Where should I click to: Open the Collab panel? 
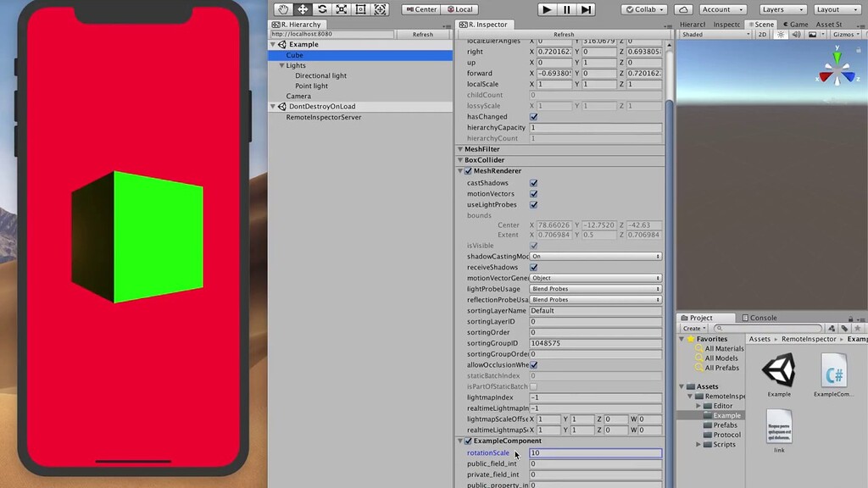click(643, 9)
